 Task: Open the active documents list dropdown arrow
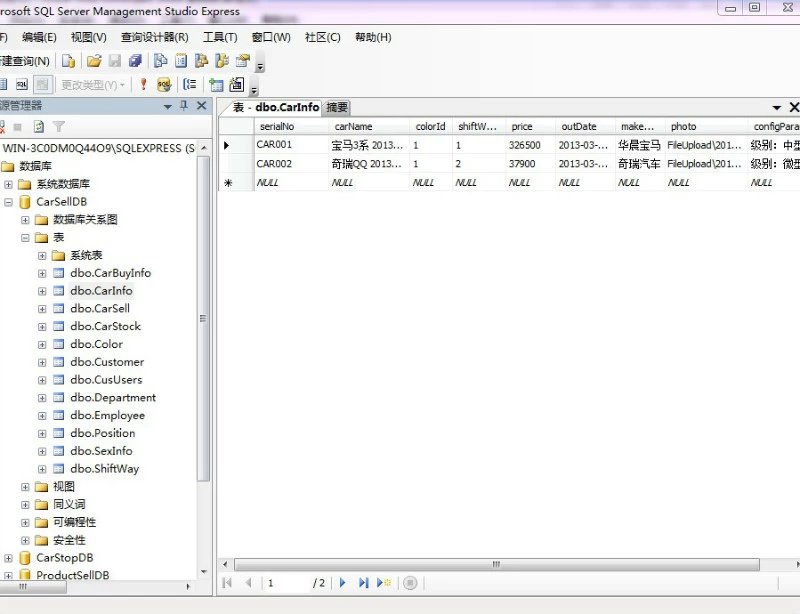pyautogui.click(x=777, y=107)
